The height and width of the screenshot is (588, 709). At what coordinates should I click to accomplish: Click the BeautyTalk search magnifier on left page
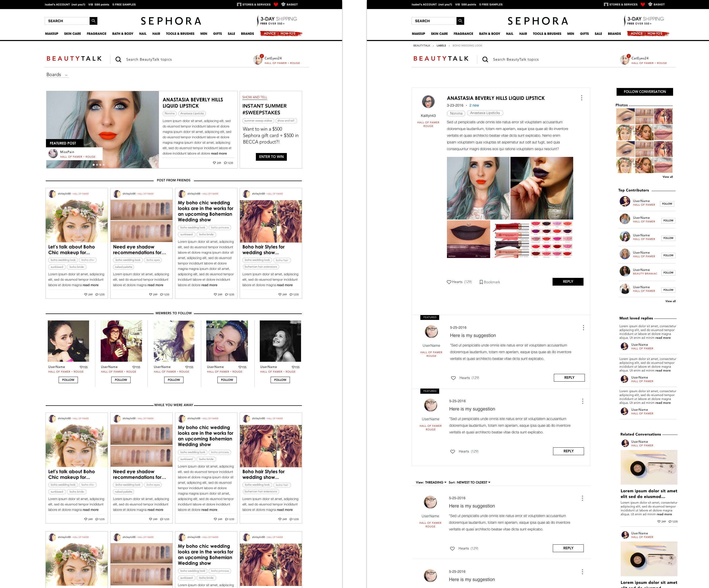[118, 59]
